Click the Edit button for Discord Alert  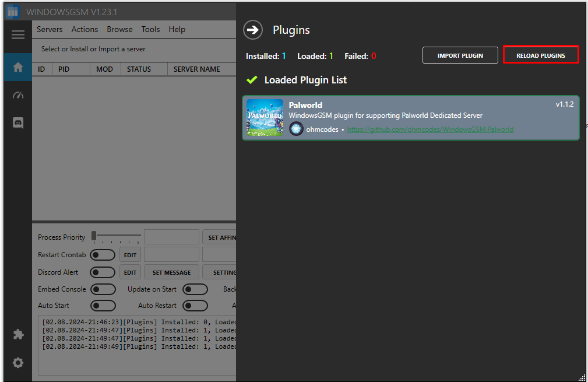click(130, 272)
